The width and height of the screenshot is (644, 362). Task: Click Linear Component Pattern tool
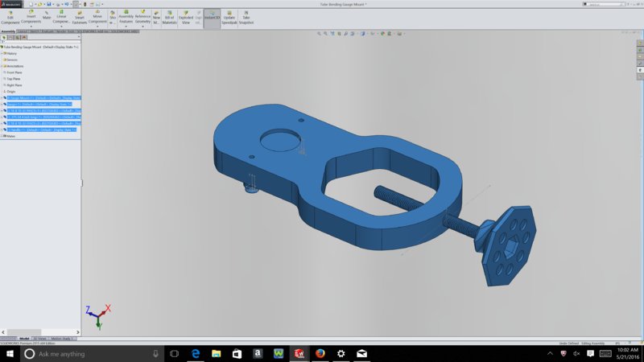click(x=61, y=16)
